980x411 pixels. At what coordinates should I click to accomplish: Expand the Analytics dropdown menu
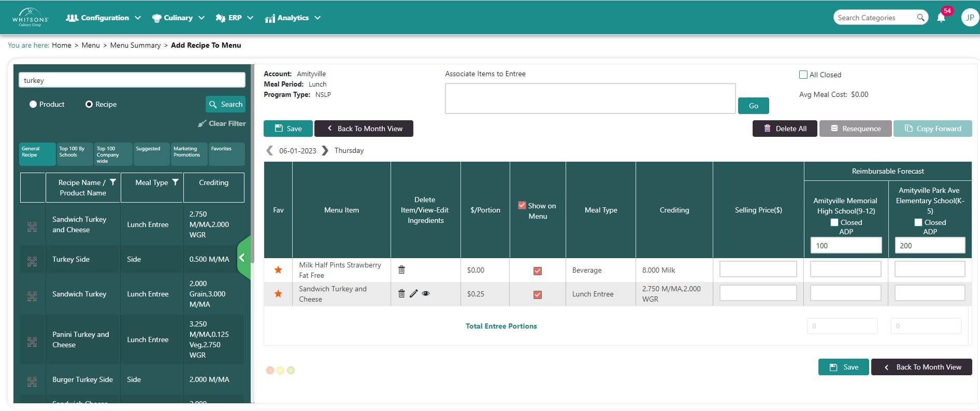click(x=293, y=18)
